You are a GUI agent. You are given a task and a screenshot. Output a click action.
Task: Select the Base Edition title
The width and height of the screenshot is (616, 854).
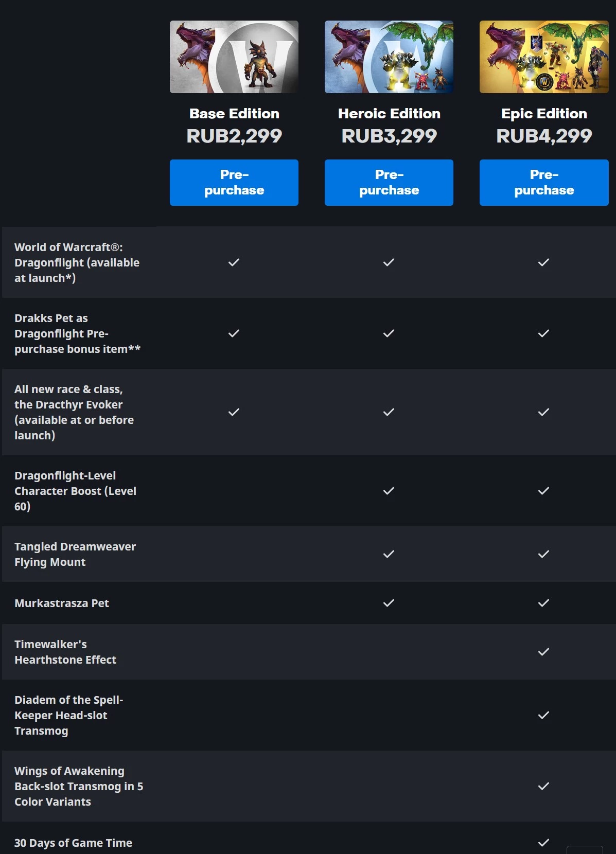[234, 114]
